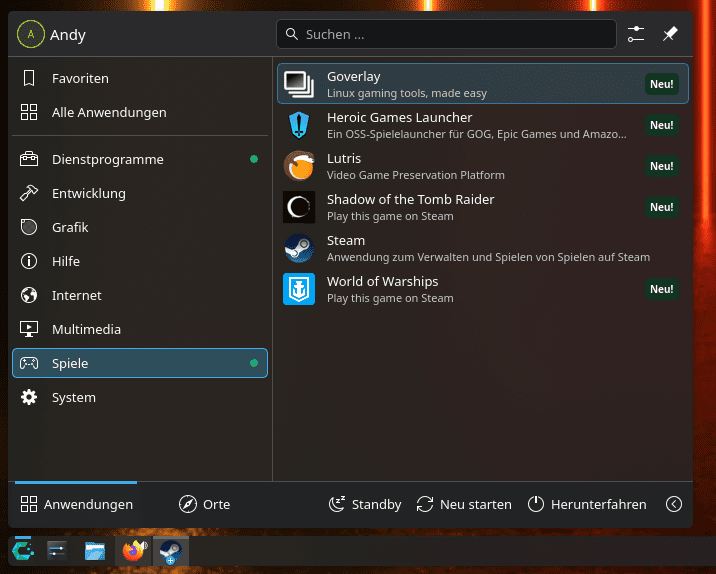Click the Favoriten bookmark icon

click(x=29, y=78)
